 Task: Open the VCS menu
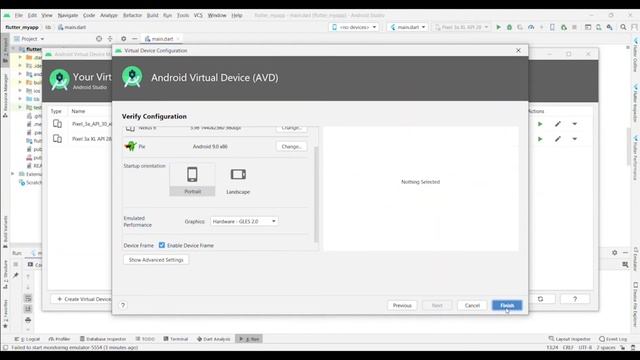pyautogui.click(x=198, y=15)
